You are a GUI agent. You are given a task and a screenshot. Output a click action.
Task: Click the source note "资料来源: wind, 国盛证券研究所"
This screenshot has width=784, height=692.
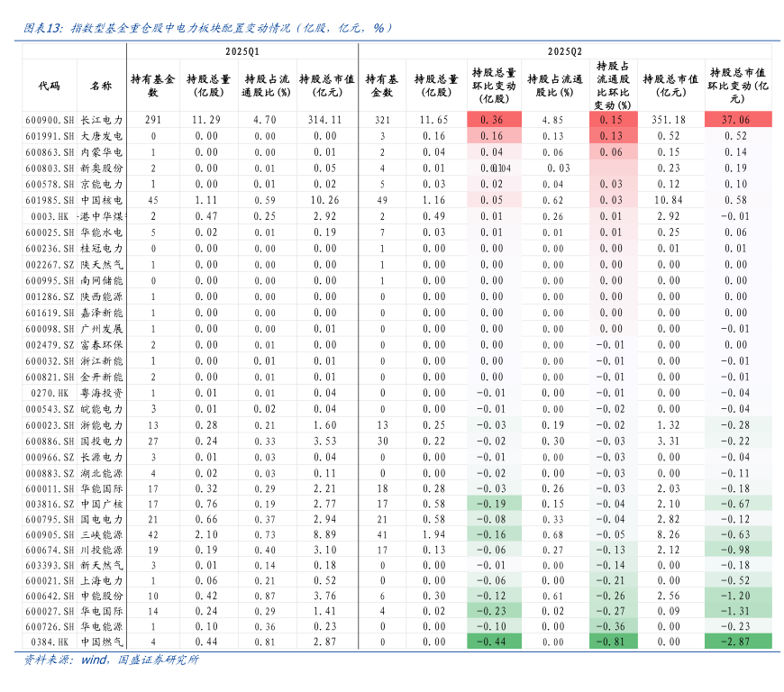click(111, 660)
